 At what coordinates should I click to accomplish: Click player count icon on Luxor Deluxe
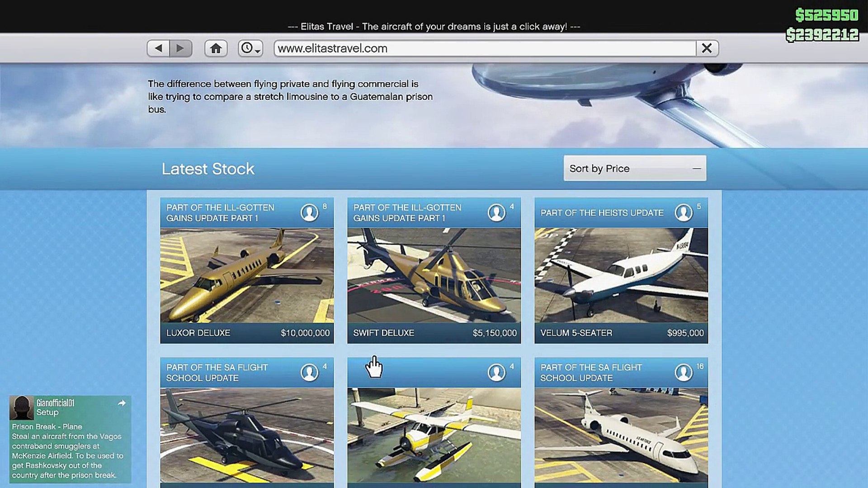310,212
